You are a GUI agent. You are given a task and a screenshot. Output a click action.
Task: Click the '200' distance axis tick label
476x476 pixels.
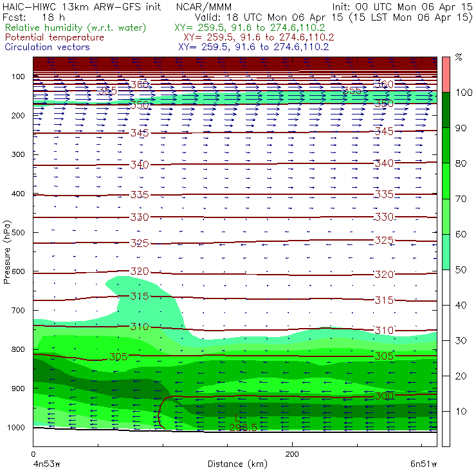(x=292, y=454)
